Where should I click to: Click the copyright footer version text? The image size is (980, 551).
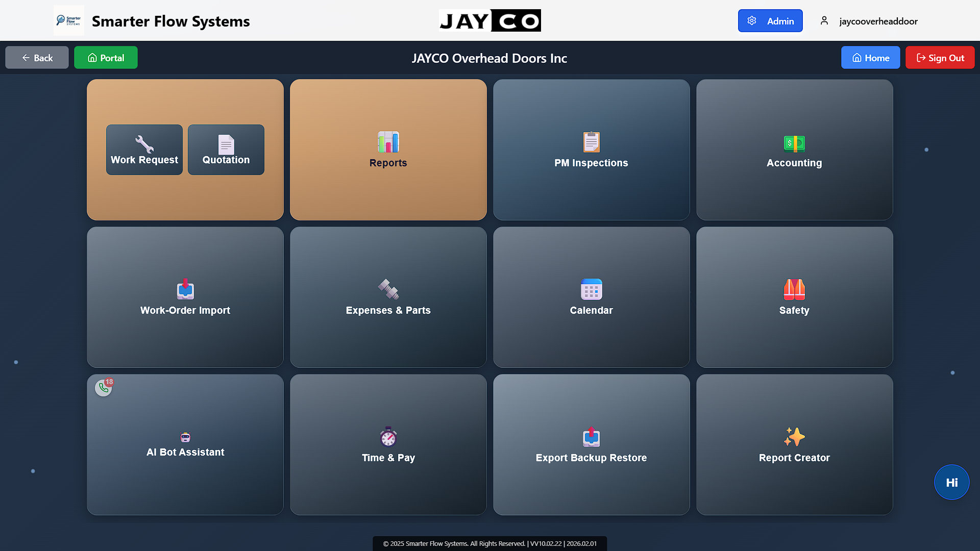pos(490,543)
